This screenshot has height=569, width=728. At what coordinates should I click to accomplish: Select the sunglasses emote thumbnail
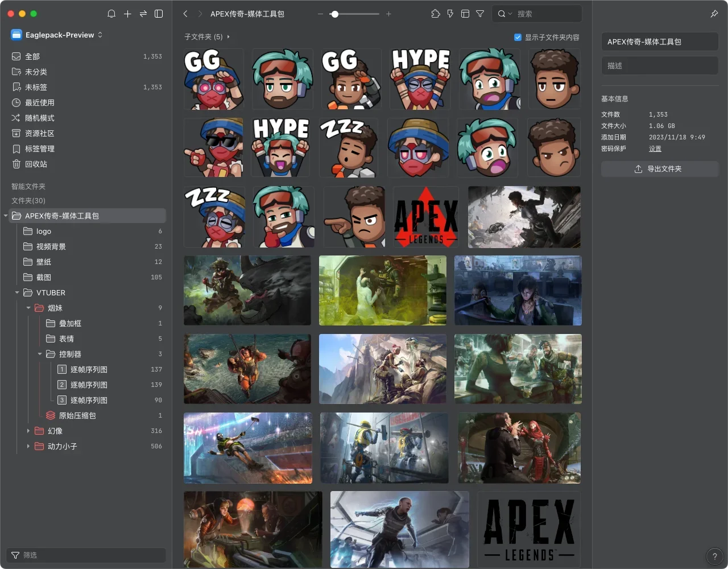(x=214, y=147)
